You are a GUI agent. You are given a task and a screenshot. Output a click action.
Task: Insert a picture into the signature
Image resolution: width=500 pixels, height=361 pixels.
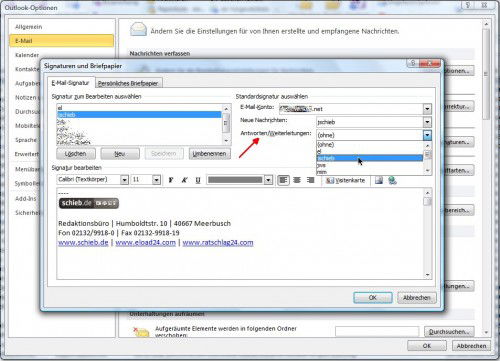pyautogui.click(x=379, y=180)
